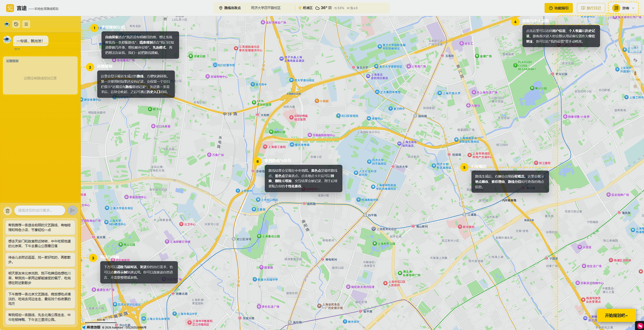Click the 高德地图 logo on map
This screenshot has height=330, width=644.
(91, 327)
